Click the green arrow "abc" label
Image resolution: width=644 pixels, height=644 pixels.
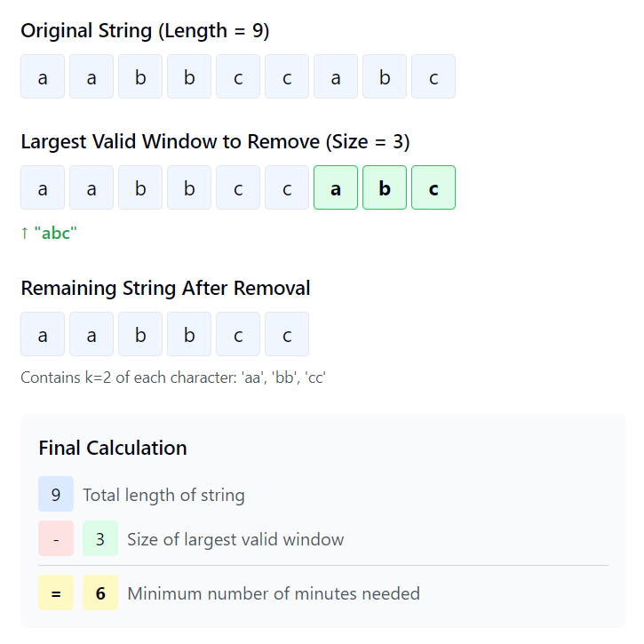coord(49,233)
